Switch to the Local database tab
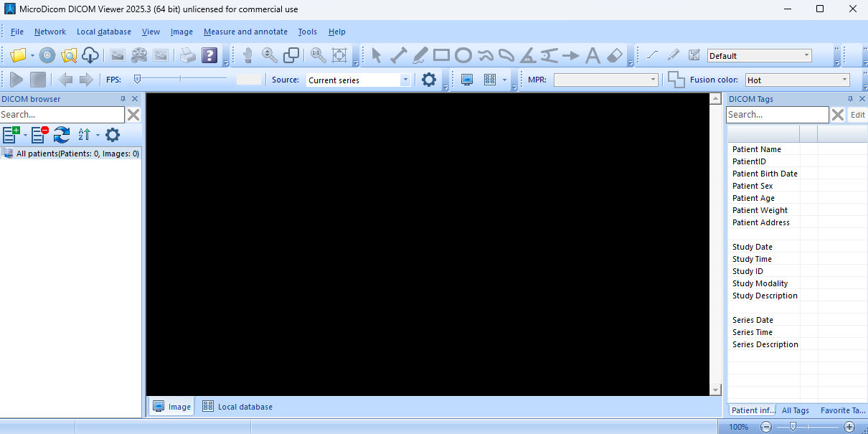868x434 pixels. click(237, 407)
